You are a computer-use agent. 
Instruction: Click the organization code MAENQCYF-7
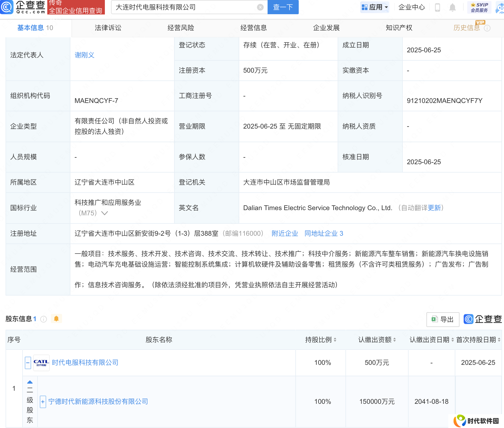[x=96, y=101]
